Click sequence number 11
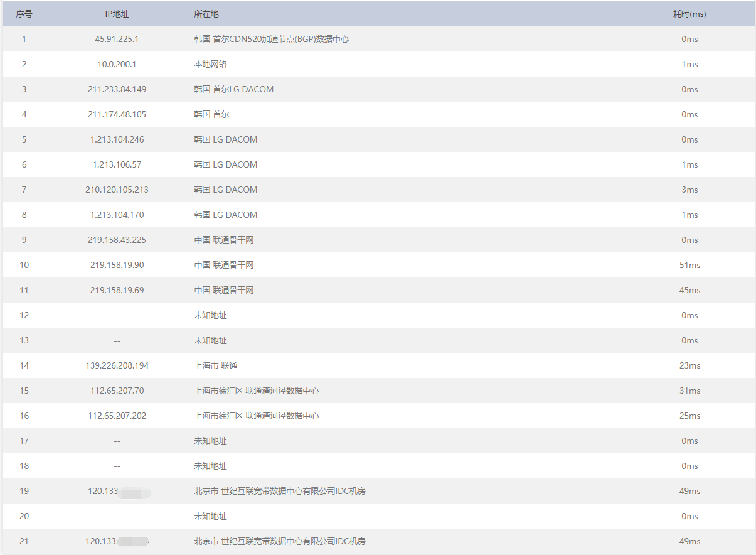756x555 pixels. 24,290
